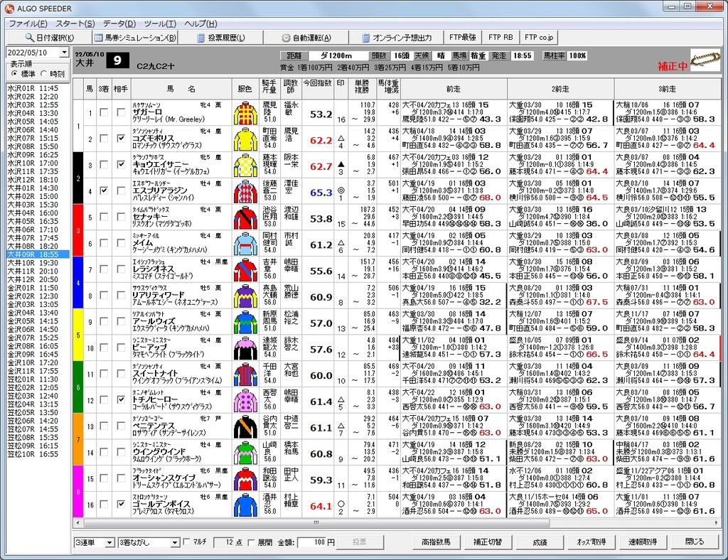Click the 閉じる button

coord(695,542)
